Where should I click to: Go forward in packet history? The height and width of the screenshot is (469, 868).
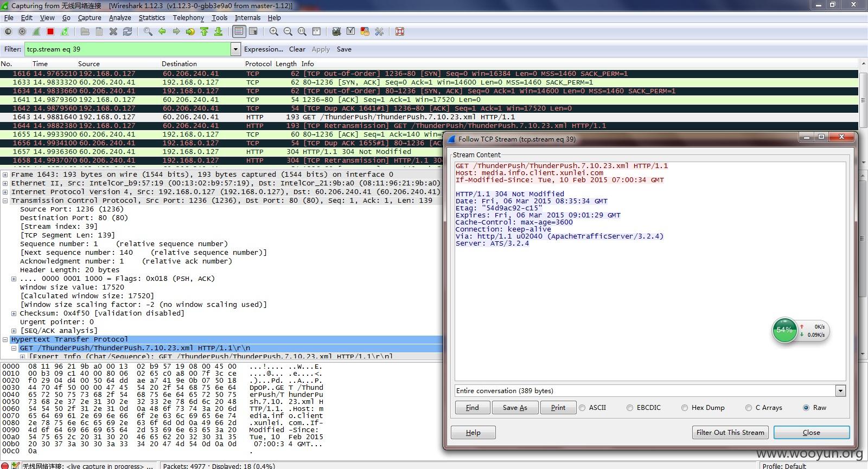click(x=176, y=31)
